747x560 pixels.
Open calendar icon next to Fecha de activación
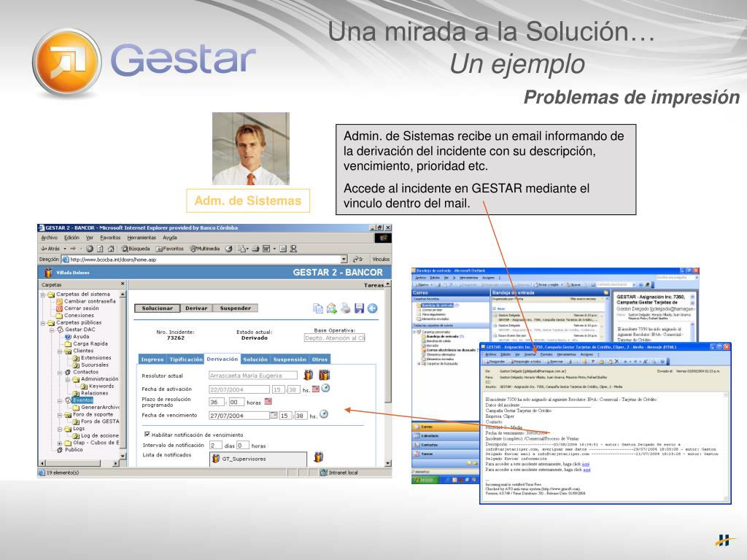[x=315, y=389]
